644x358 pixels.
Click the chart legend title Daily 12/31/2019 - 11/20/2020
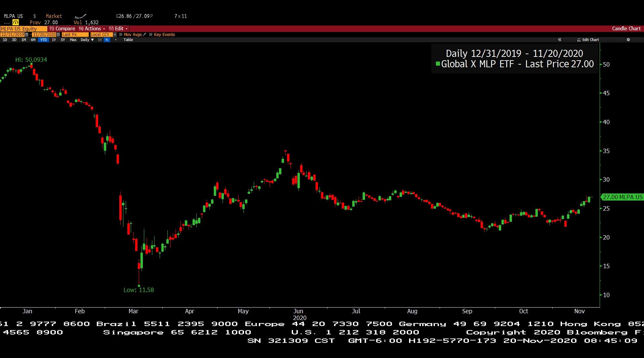pyautogui.click(x=514, y=53)
